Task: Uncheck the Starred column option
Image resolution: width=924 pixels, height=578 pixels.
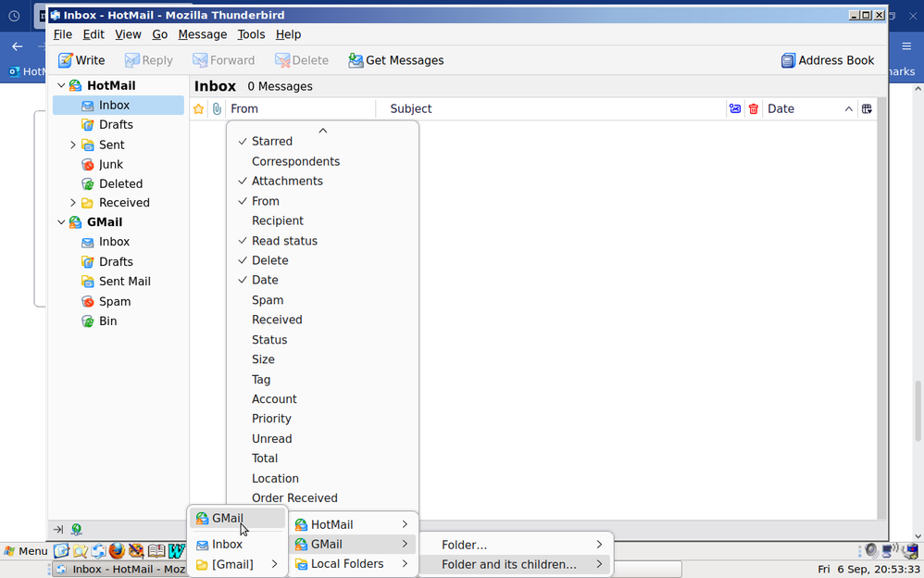Action: (271, 142)
